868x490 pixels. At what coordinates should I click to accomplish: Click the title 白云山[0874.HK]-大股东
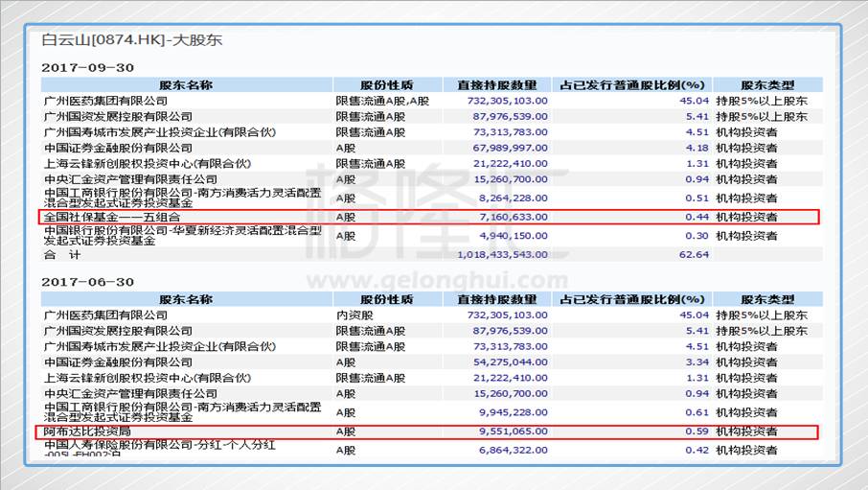point(132,40)
